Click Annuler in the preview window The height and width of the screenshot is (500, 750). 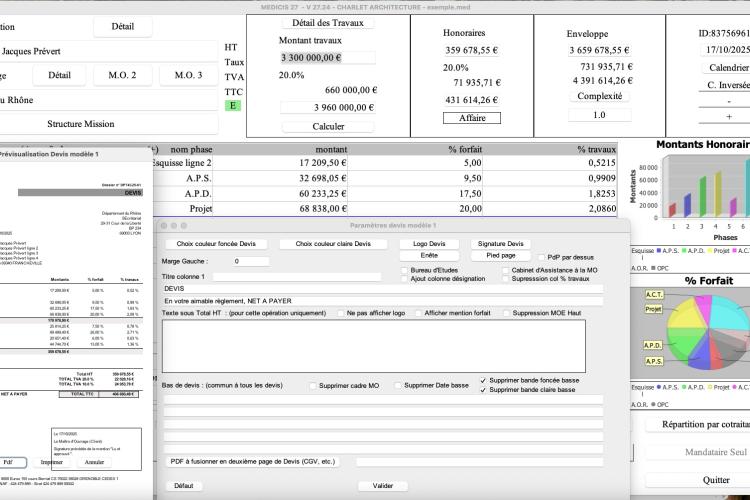click(94, 462)
